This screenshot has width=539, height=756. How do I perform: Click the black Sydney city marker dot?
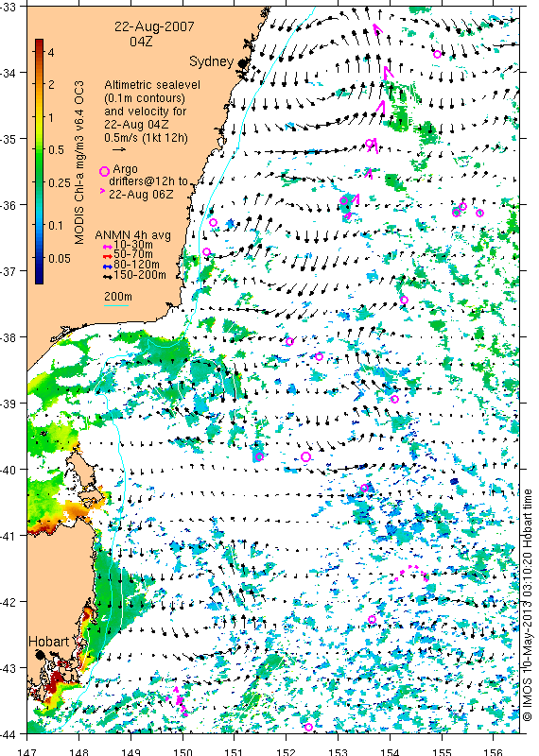coord(242,63)
